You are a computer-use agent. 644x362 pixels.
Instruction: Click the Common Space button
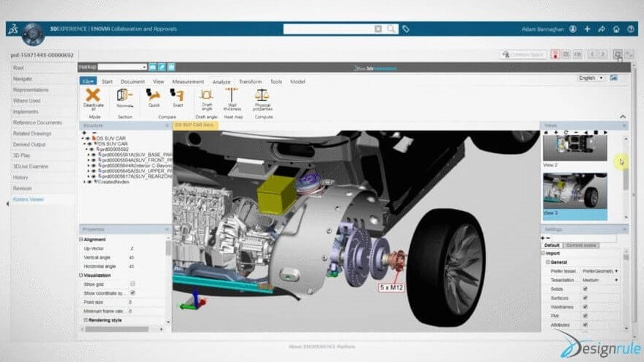[x=523, y=54]
